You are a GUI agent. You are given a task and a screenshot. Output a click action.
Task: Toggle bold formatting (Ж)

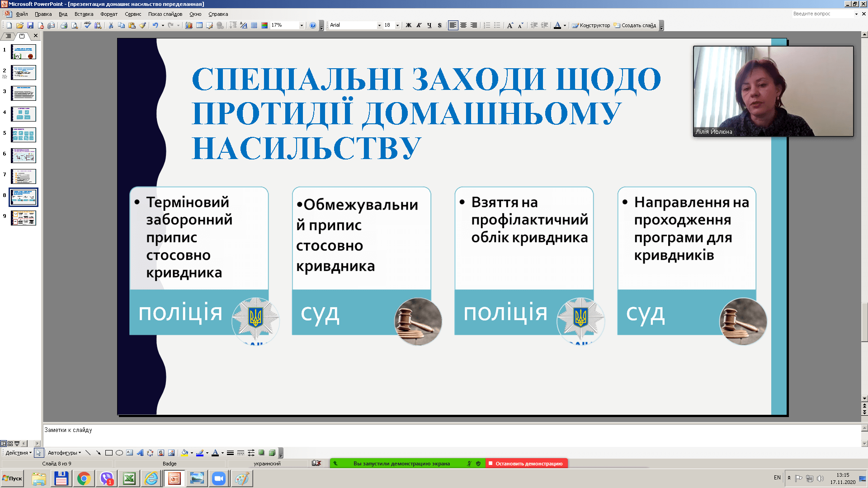coord(409,25)
